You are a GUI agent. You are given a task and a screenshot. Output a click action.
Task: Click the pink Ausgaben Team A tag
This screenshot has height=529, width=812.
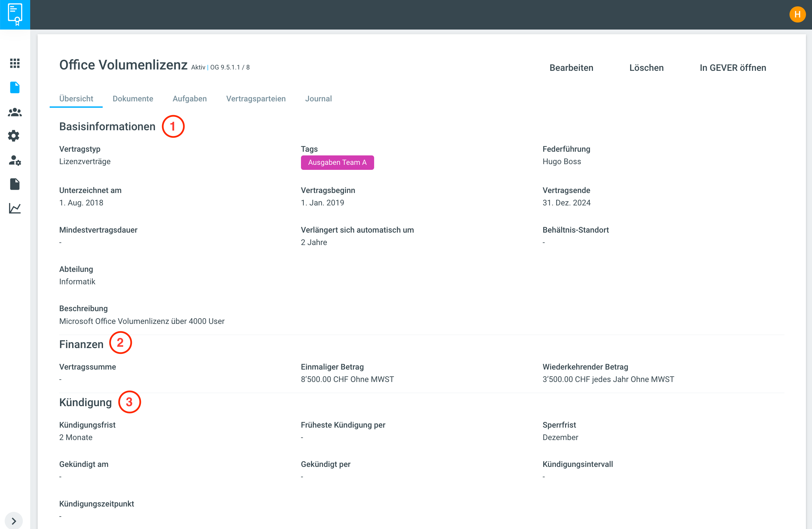point(337,162)
